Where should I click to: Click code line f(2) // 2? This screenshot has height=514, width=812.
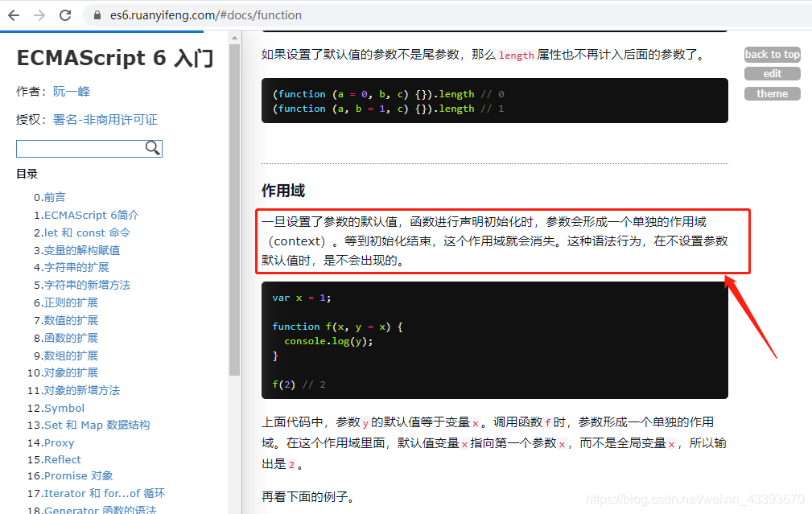point(299,384)
